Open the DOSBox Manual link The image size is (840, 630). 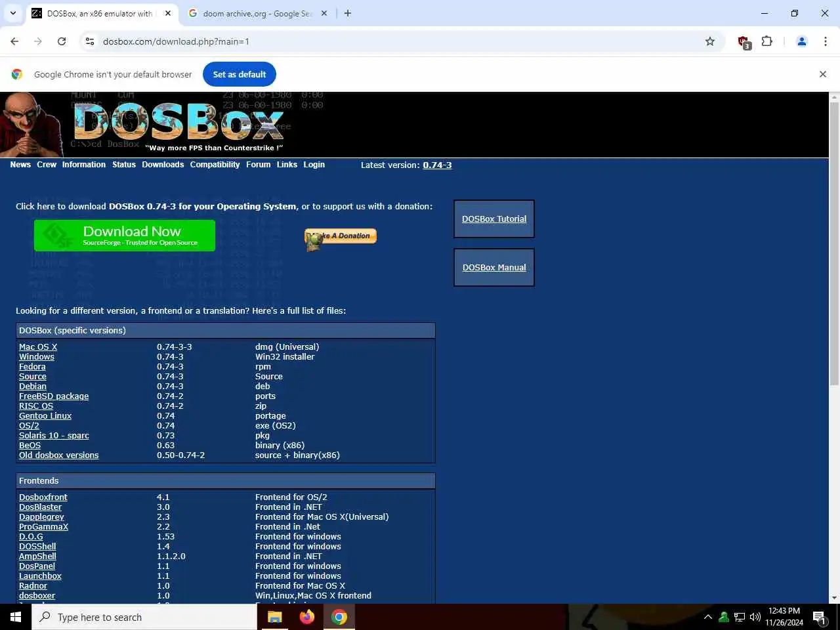[x=494, y=268]
